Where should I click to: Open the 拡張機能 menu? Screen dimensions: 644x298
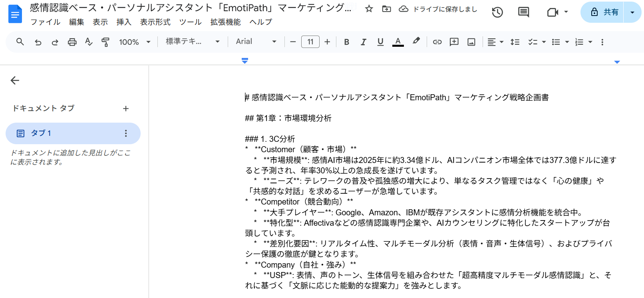click(x=226, y=22)
